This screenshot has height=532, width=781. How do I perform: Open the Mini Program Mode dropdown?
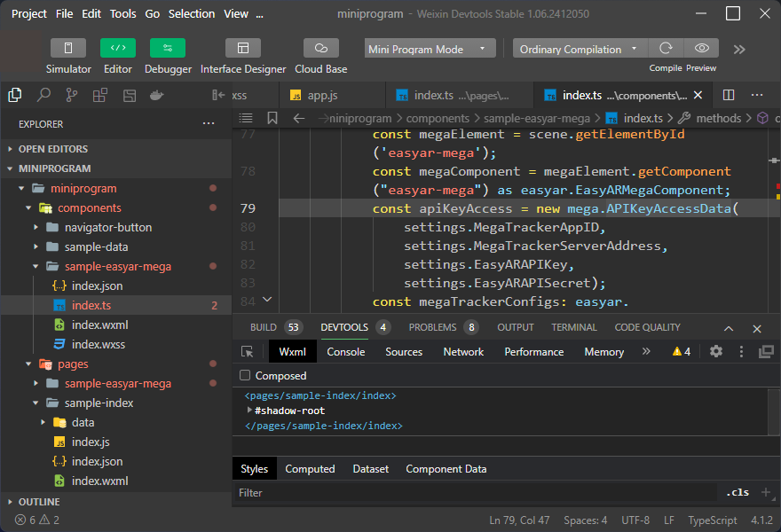[x=430, y=49]
